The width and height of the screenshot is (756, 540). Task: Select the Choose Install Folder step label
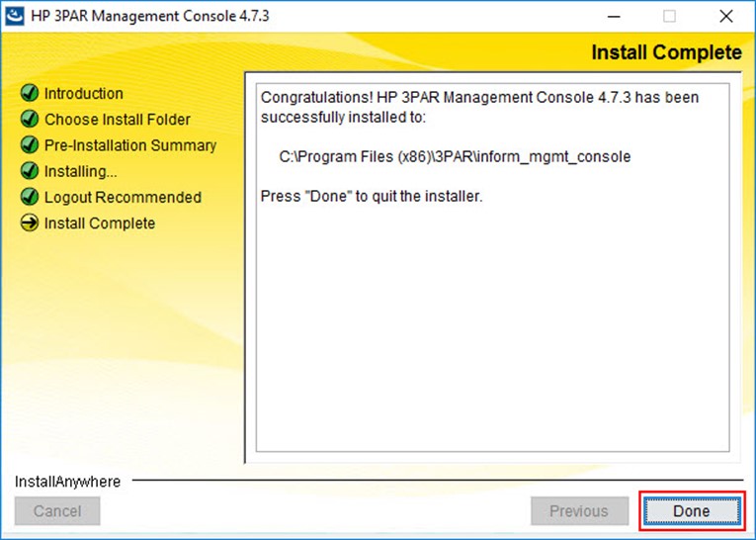tap(118, 120)
